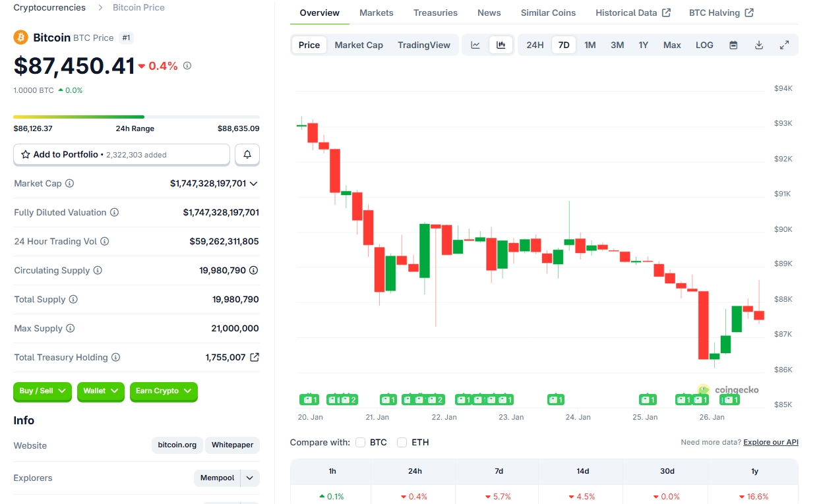This screenshot has height=504, width=823.
Task: Select the 1Y time range
Action: 644,45
